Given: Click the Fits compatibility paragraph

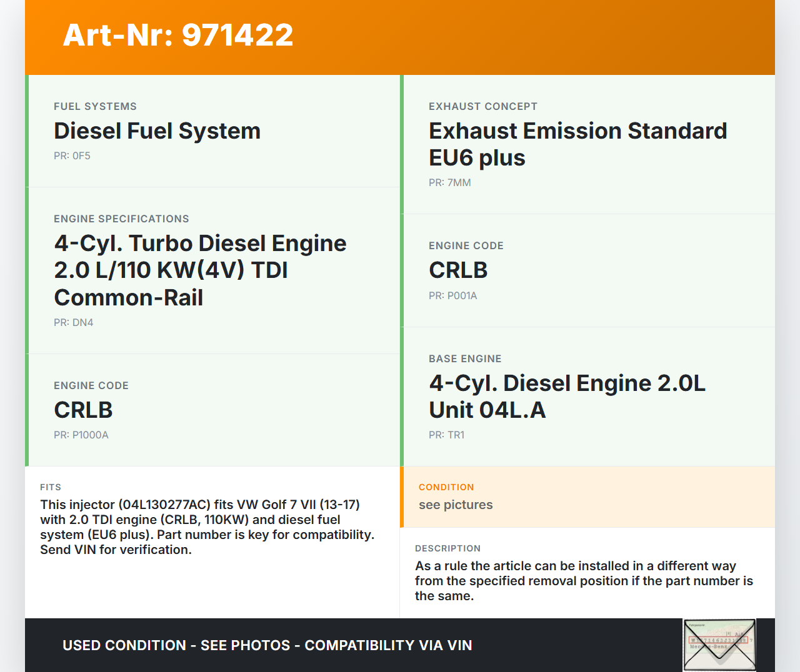Looking at the screenshot, I should [x=207, y=527].
